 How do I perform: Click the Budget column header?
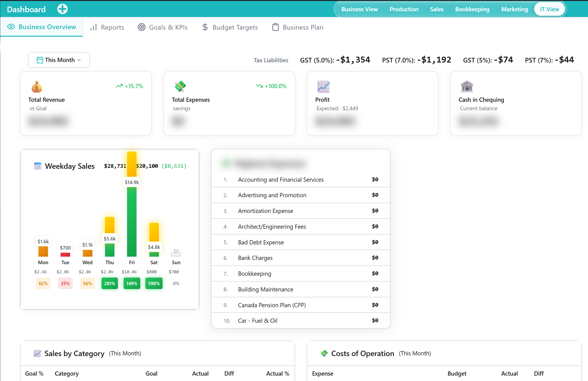click(x=457, y=373)
